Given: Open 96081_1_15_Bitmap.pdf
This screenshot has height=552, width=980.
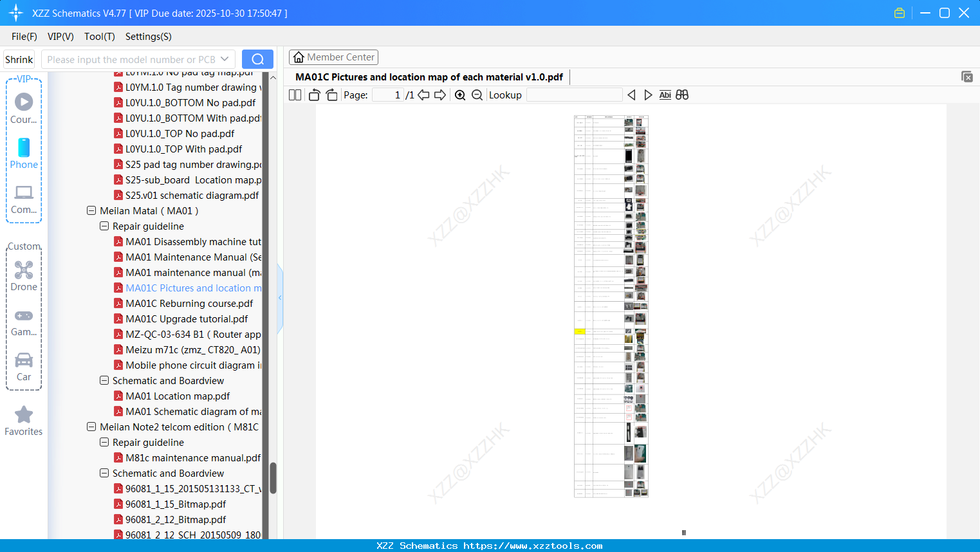Looking at the screenshot, I should coord(170,504).
